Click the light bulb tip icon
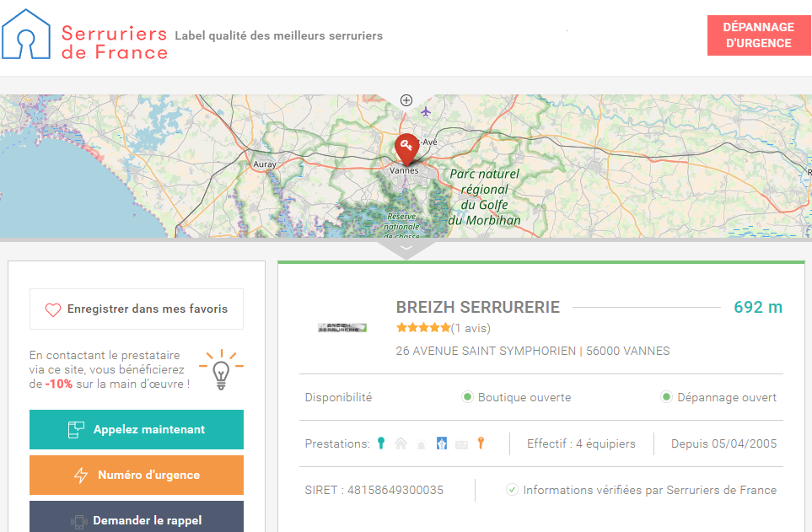The image size is (812, 532). tap(221, 369)
